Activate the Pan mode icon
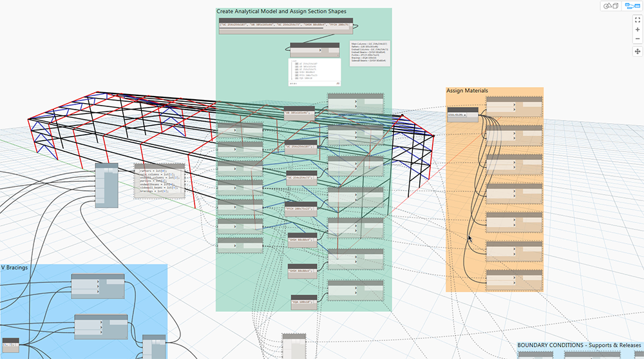644x359 pixels. [x=638, y=52]
